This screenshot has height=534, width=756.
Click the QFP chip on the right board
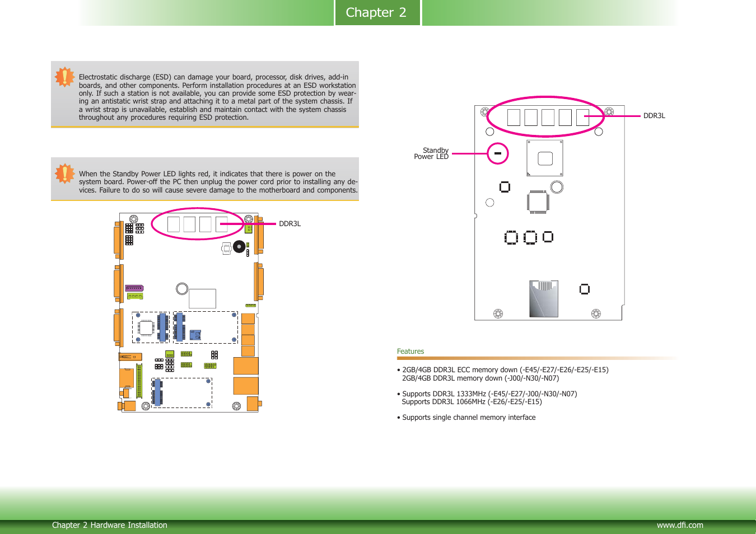coord(538,202)
